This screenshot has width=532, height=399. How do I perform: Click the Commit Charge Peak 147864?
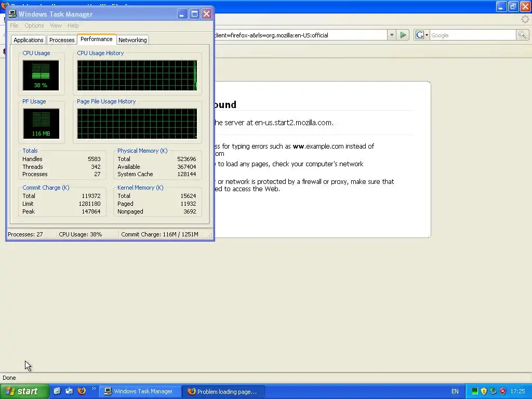coord(91,211)
